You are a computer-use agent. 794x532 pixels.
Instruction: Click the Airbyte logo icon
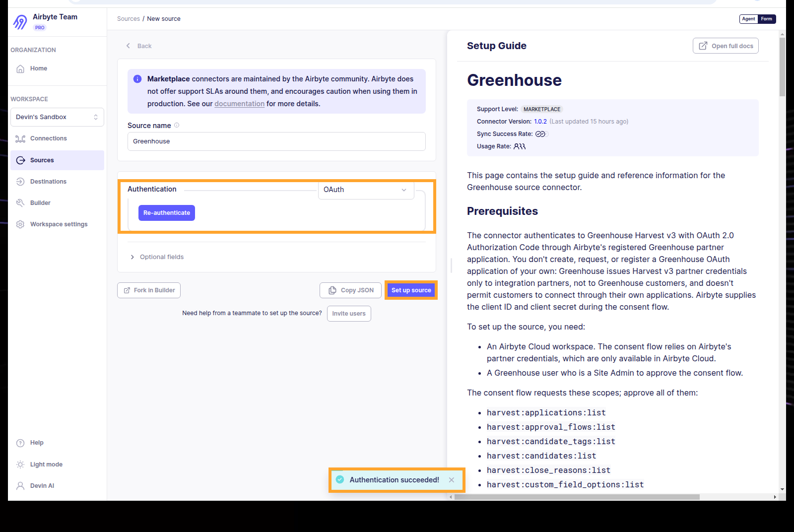[20, 22]
